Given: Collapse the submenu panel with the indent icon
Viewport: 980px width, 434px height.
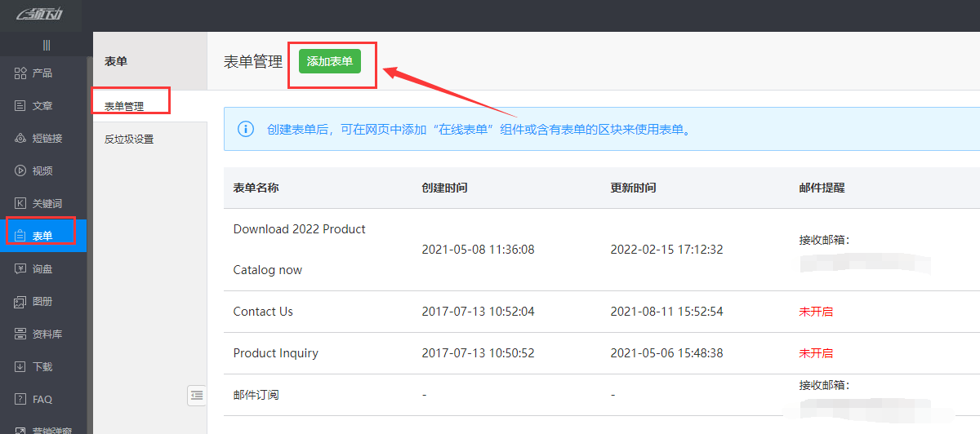Looking at the screenshot, I should click(x=197, y=395).
